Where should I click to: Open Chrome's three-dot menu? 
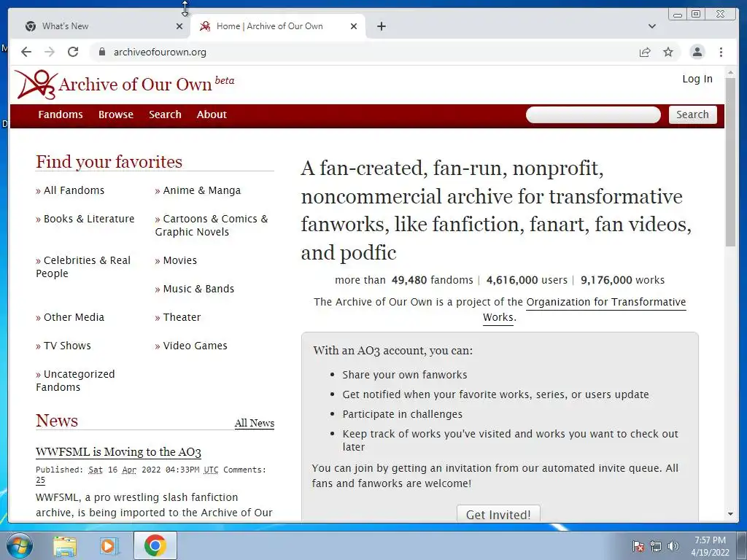point(721,52)
